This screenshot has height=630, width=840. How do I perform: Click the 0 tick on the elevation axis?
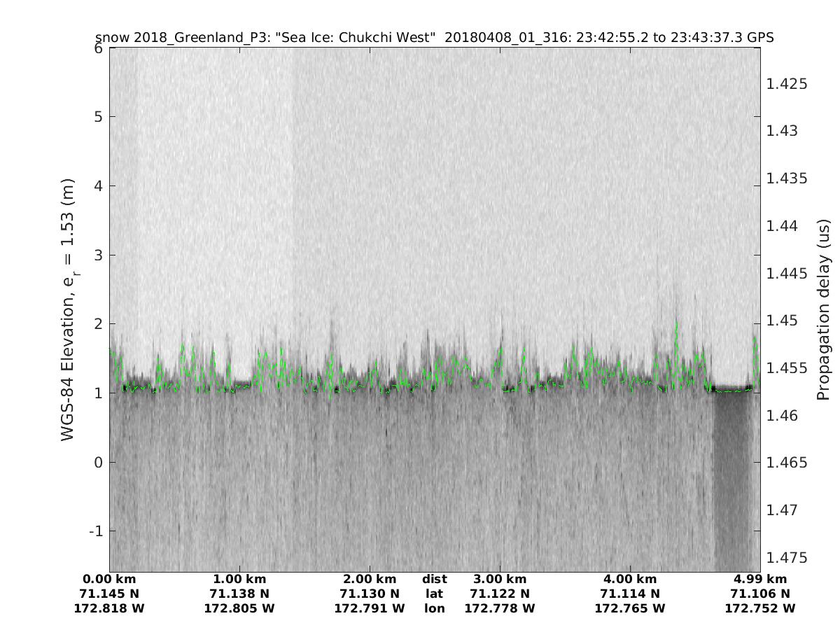point(98,463)
